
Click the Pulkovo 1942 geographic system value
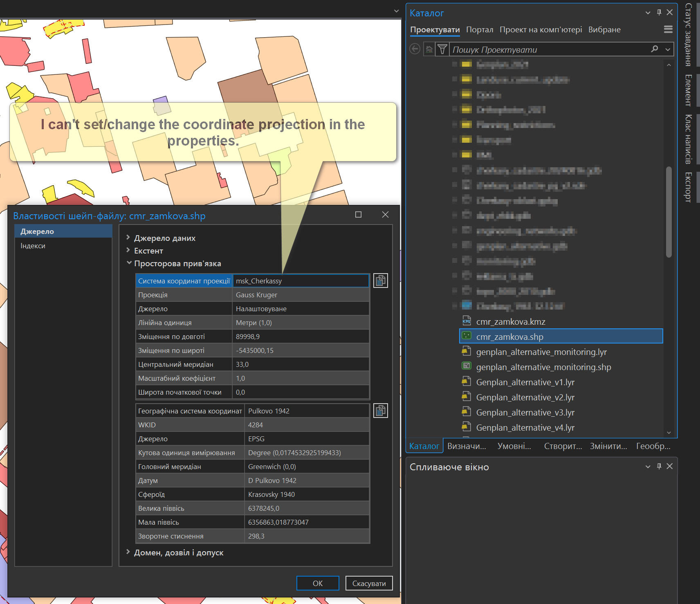pyautogui.click(x=307, y=411)
